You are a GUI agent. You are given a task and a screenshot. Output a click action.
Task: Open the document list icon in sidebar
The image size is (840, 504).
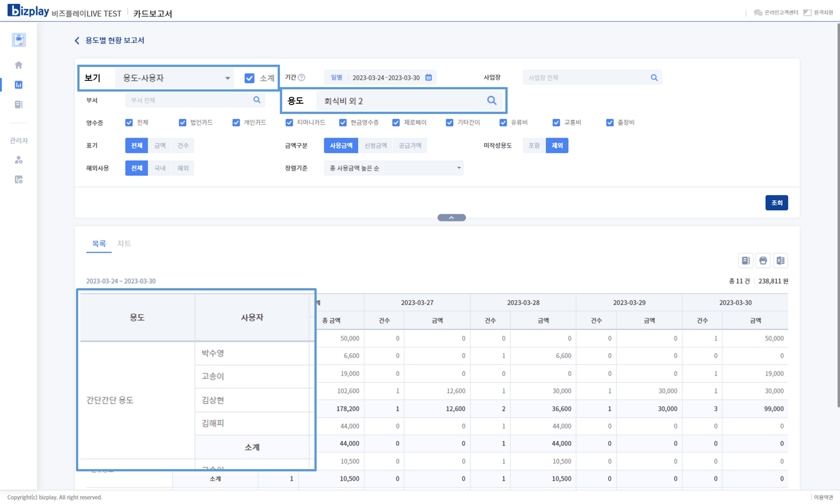(18, 104)
